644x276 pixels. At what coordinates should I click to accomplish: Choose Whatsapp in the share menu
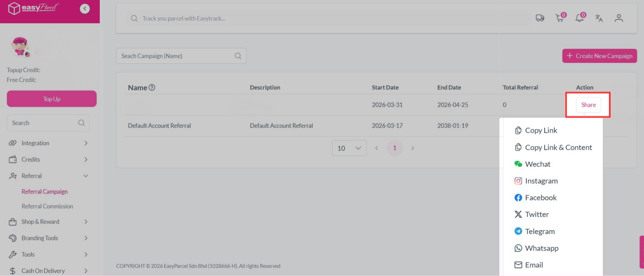[x=541, y=248]
